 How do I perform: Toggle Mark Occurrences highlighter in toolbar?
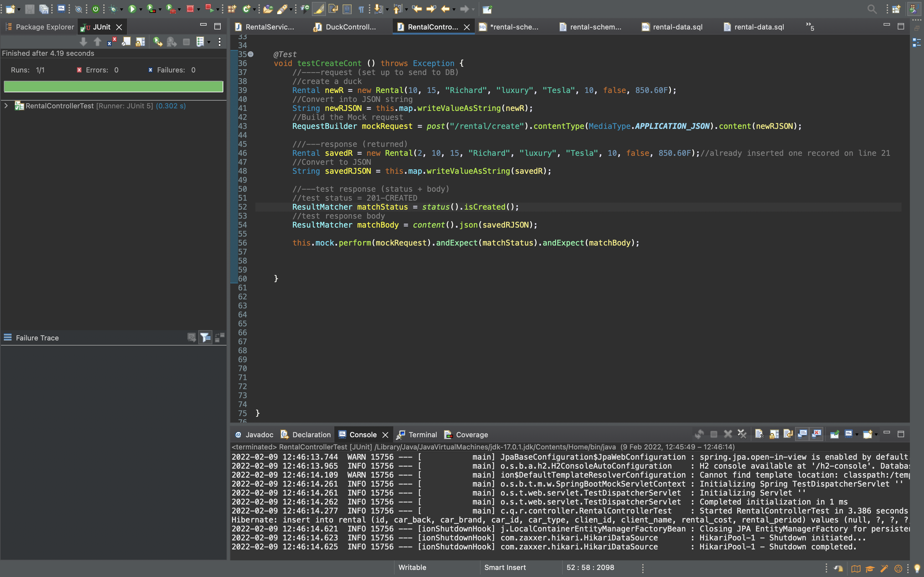319,9
